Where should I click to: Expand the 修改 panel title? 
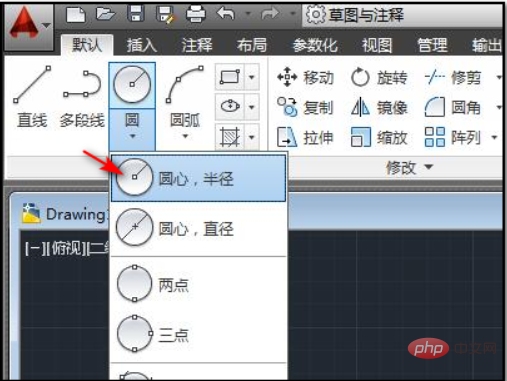coord(409,167)
